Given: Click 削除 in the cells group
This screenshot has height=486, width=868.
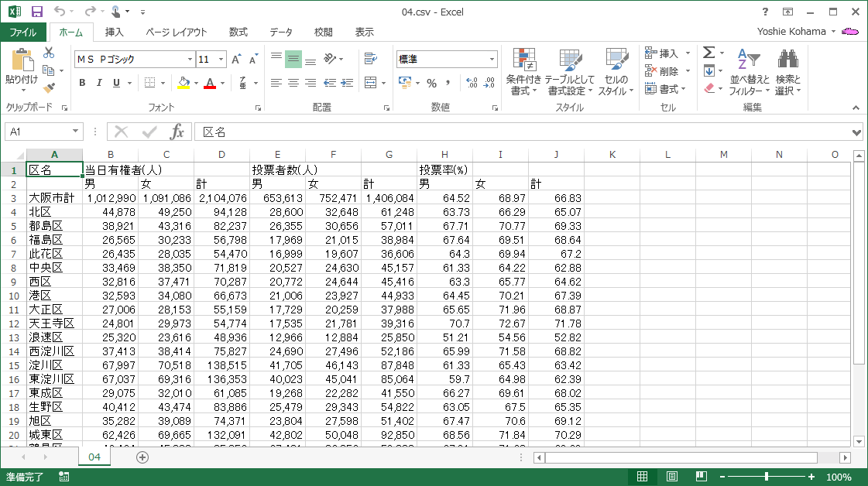Looking at the screenshot, I should point(667,71).
